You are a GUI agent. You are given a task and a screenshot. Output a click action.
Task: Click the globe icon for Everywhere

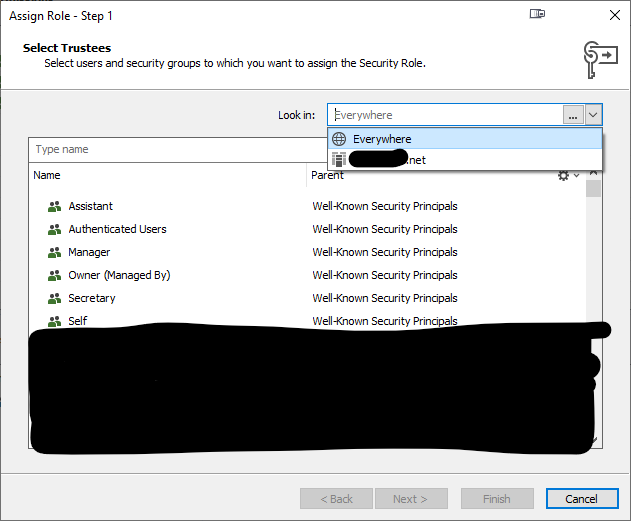coord(339,139)
